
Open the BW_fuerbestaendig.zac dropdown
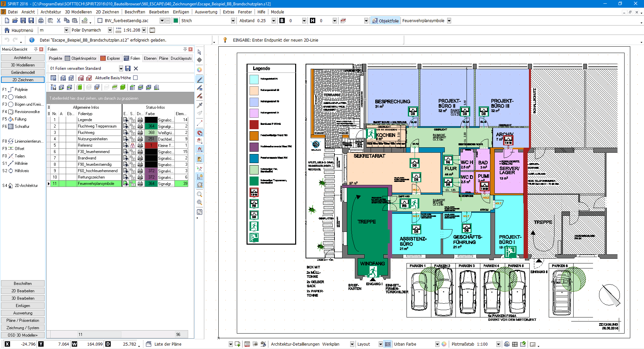pos(162,21)
